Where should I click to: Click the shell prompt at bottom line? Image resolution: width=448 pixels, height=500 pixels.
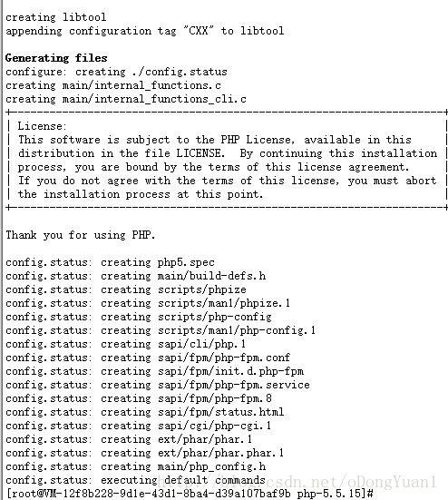point(190,494)
